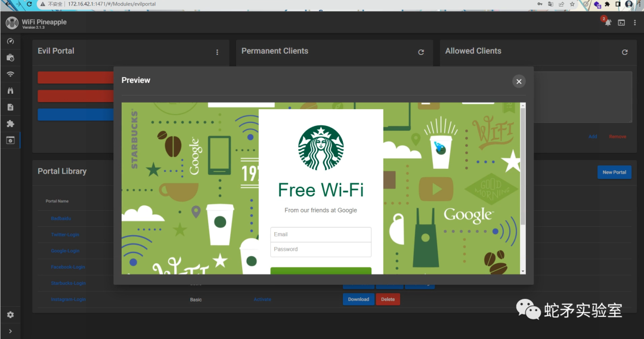Click the address bar URL

click(x=112, y=4)
